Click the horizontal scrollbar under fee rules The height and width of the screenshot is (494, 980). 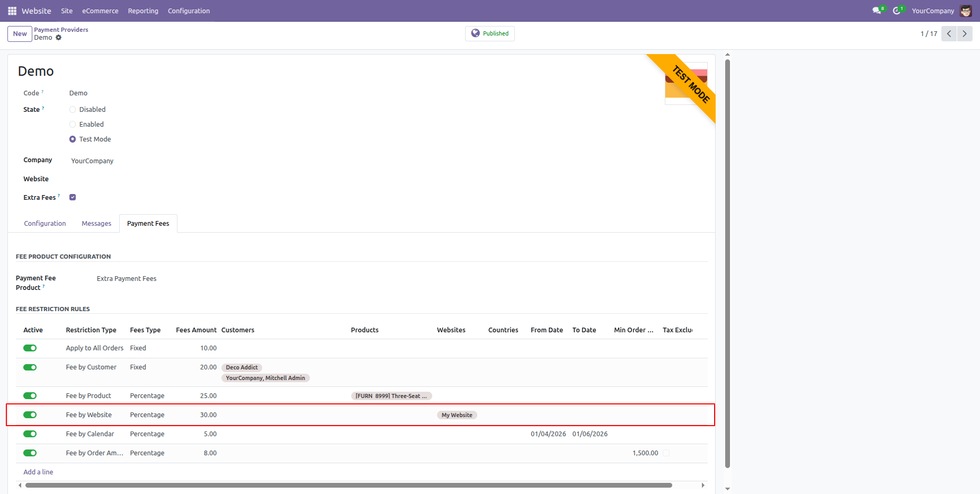[349, 485]
